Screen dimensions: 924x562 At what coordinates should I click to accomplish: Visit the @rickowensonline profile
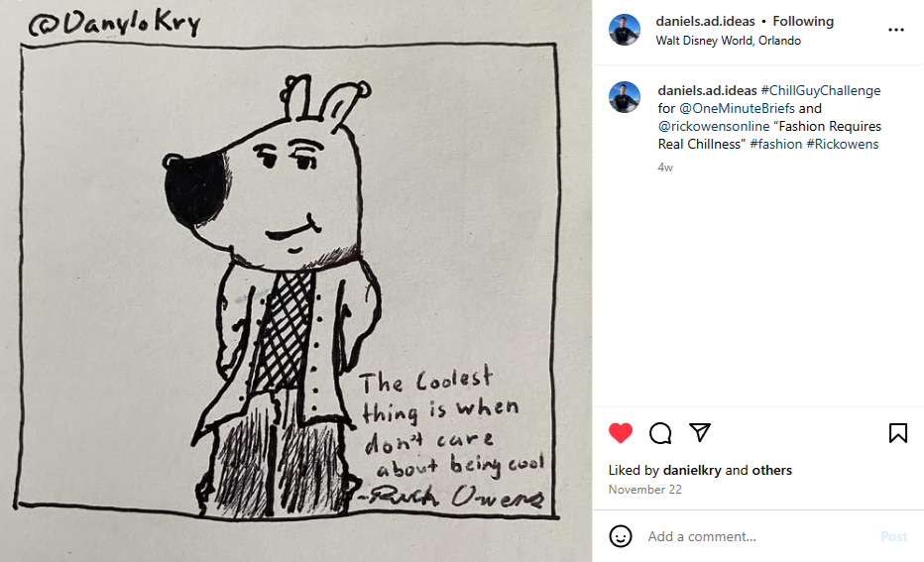click(x=714, y=126)
